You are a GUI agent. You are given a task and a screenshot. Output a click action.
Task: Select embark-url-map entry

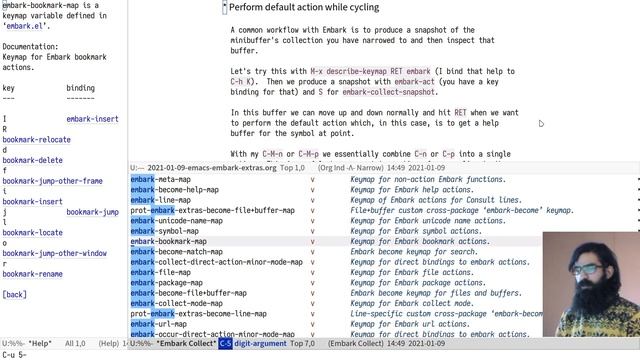coord(158,324)
